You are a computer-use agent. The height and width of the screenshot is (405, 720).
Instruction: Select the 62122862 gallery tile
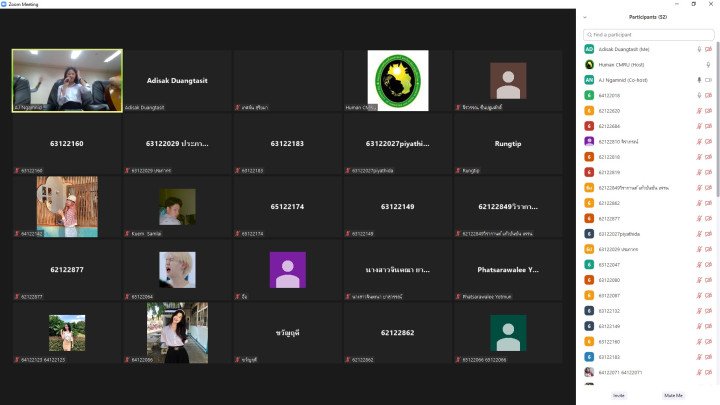[x=398, y=333]
